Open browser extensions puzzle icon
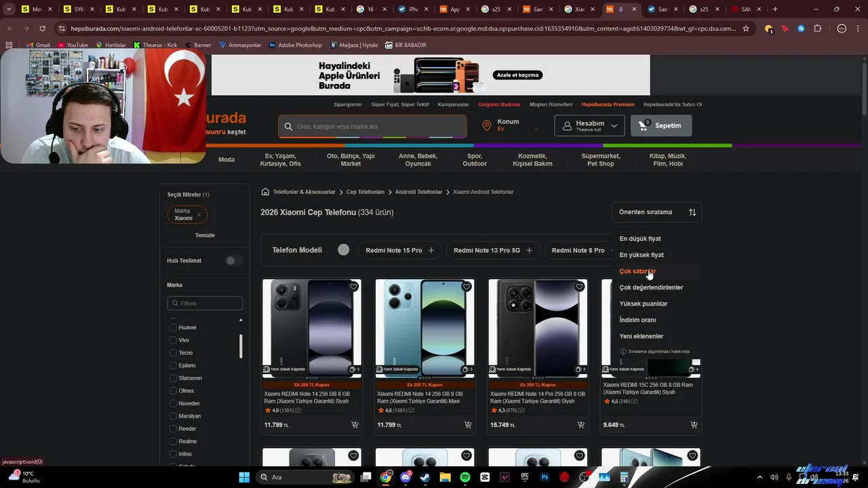Viewport: 868px width, 488px height. (x=817, y=28)
